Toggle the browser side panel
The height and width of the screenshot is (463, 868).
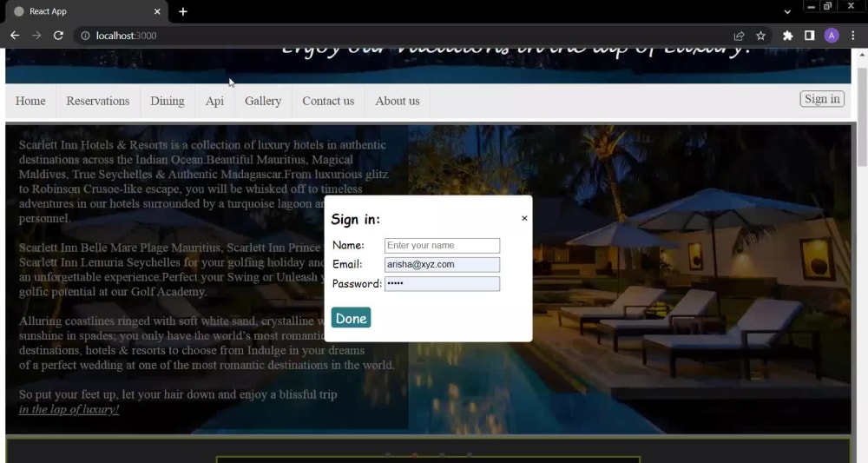(809, 36)
